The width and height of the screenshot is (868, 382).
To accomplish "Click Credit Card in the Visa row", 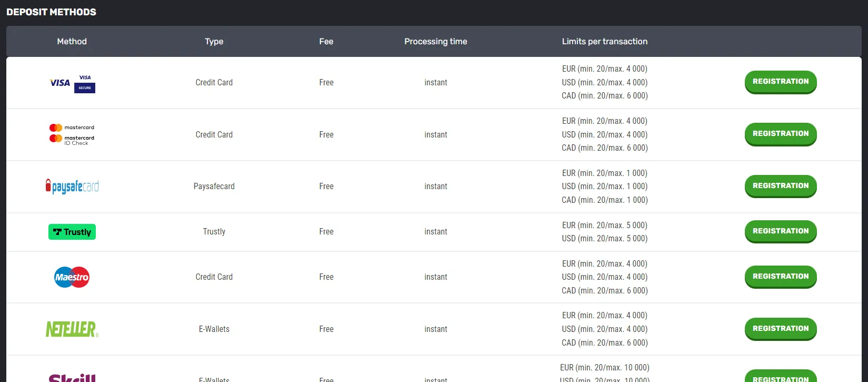I will pyautogui.click(x=214, y=83).
